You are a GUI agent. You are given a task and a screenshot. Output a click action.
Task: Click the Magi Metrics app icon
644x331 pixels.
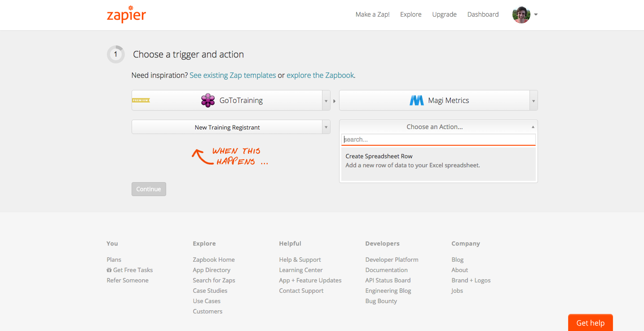click(x=416, y=100)
